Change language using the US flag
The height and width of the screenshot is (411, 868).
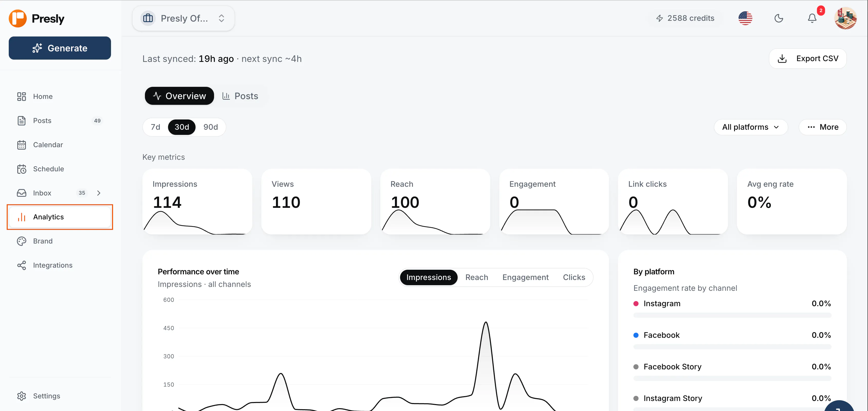(x=745, y=18)
